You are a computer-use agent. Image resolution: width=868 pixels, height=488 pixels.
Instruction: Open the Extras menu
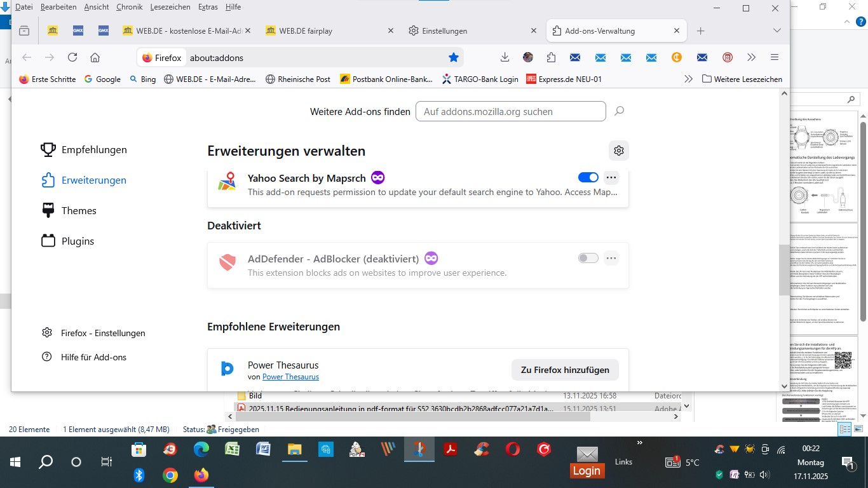(208, 7)
